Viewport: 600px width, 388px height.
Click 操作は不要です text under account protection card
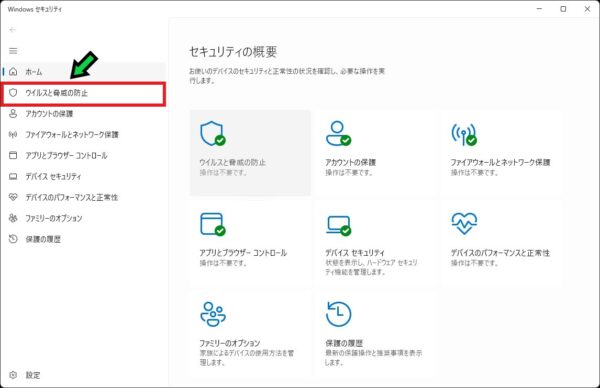(x=349, y=173)
